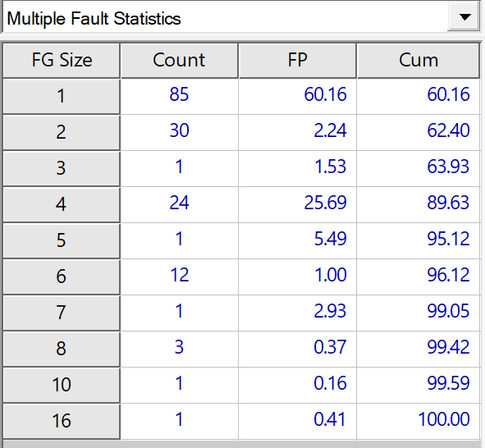Click the FP cell showing 25.69

pos(297,204)
